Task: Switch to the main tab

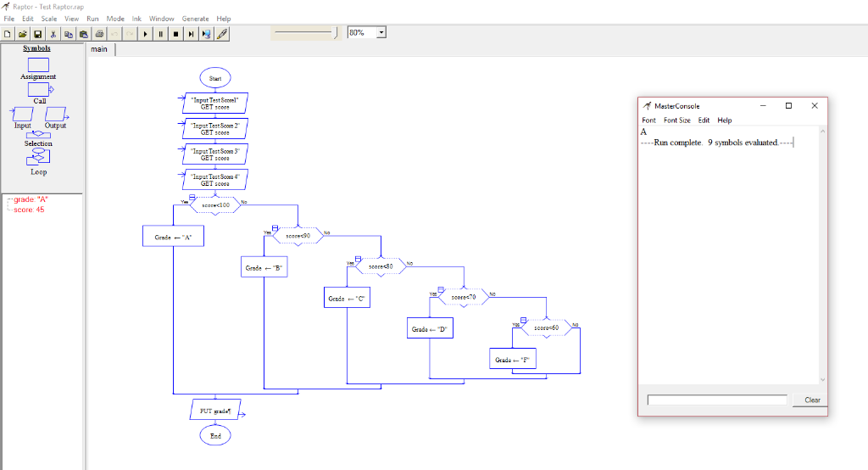Action: tap(100, 48)
